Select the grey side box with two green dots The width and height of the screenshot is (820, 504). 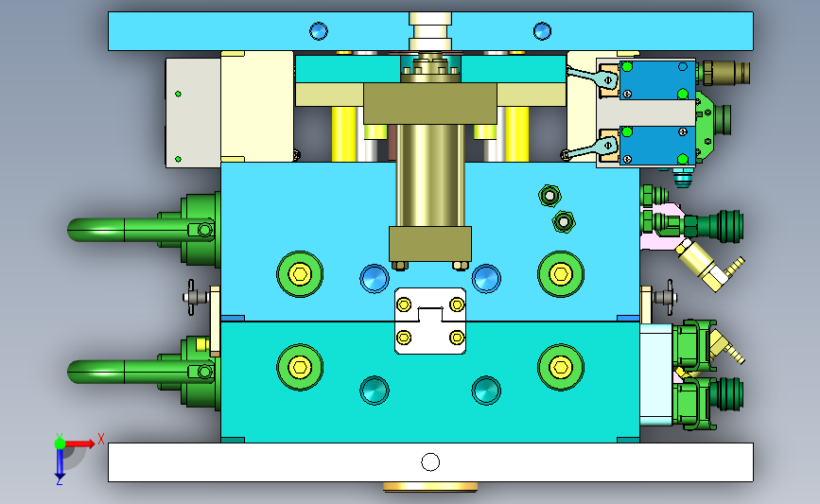click(x=193, y=113)
